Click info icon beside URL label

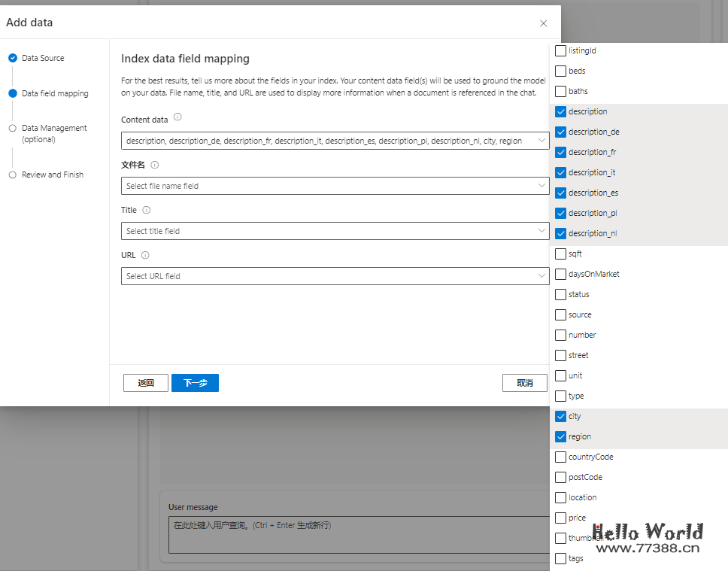tap(145, 256)
